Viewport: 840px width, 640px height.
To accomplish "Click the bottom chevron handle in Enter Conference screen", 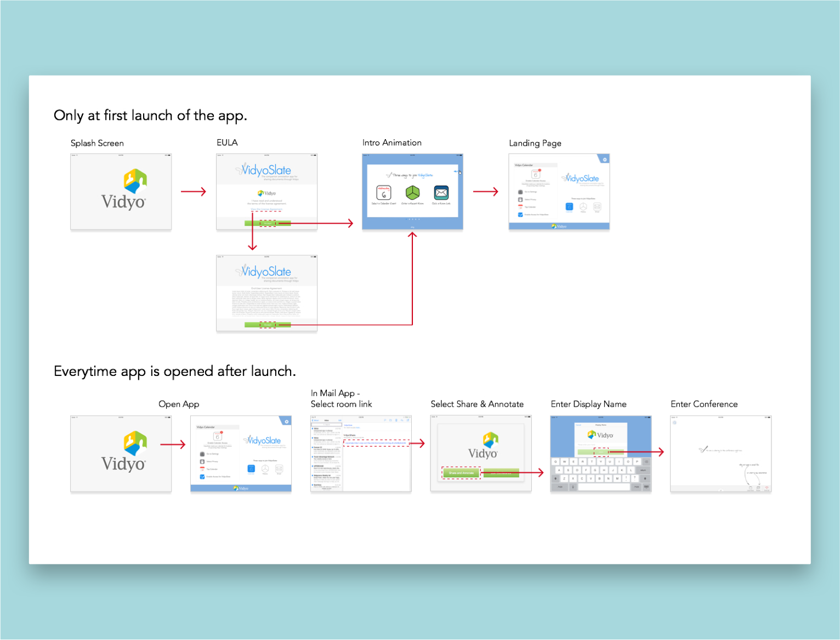I will (721, 490).
